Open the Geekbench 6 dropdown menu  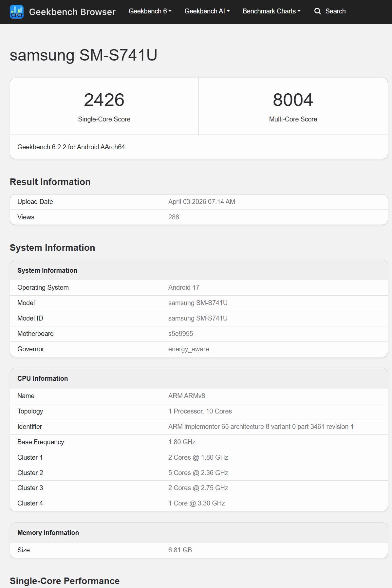(150, 11)
